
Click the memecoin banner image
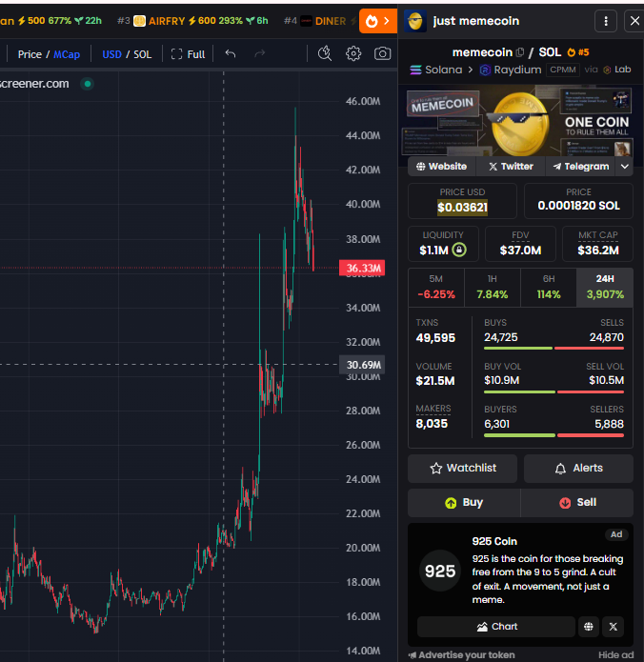pyautogui.click(x=521, y=120)
